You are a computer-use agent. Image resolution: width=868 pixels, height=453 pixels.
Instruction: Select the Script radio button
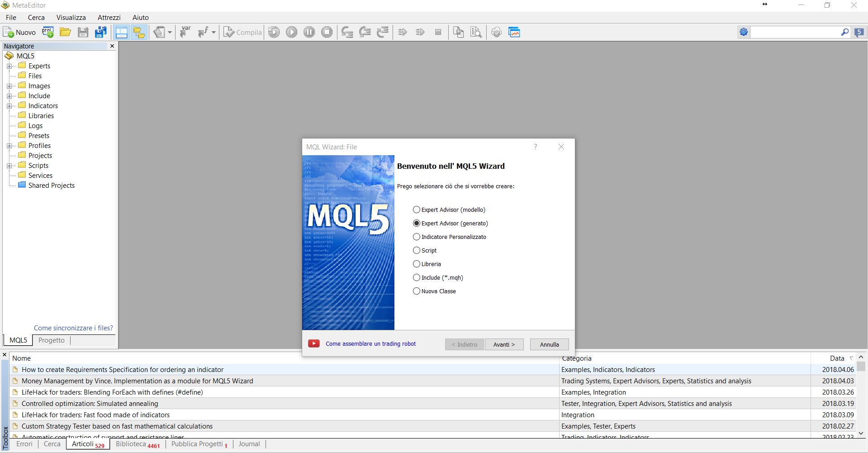tap(417, 250)
